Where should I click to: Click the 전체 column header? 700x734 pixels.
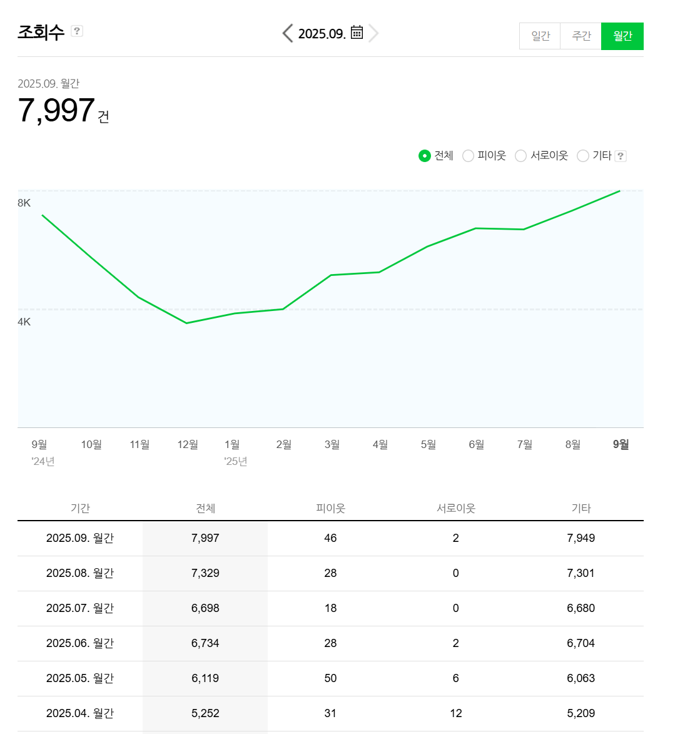coord(205,508)
